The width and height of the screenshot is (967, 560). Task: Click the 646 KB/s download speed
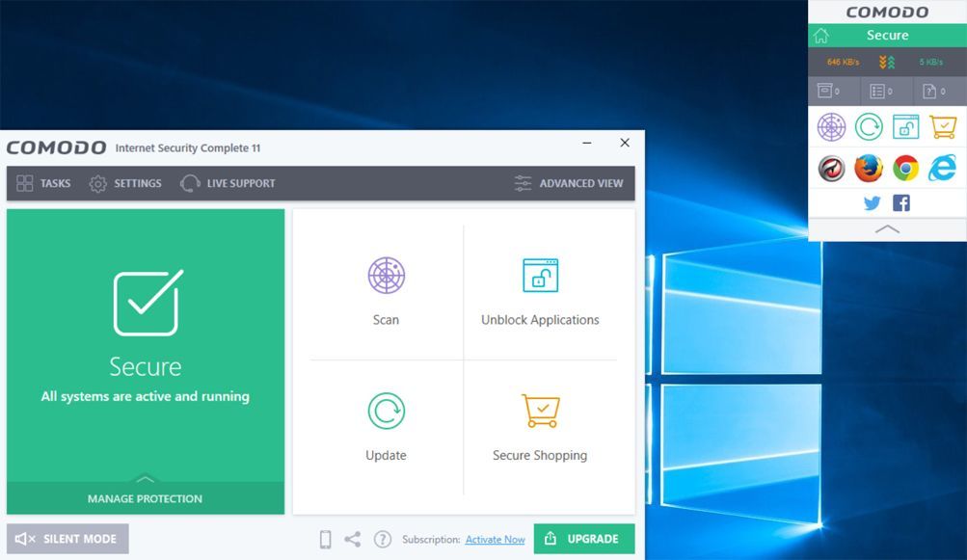(843, 62)
